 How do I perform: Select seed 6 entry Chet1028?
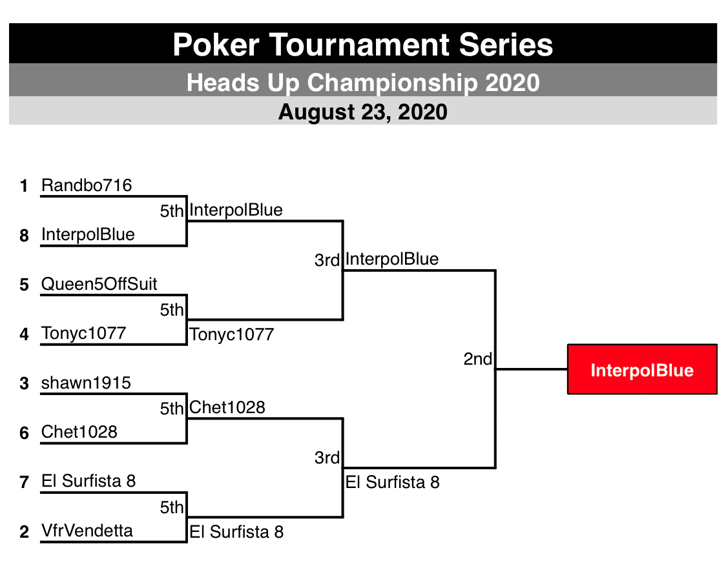[x=79, y=432]
